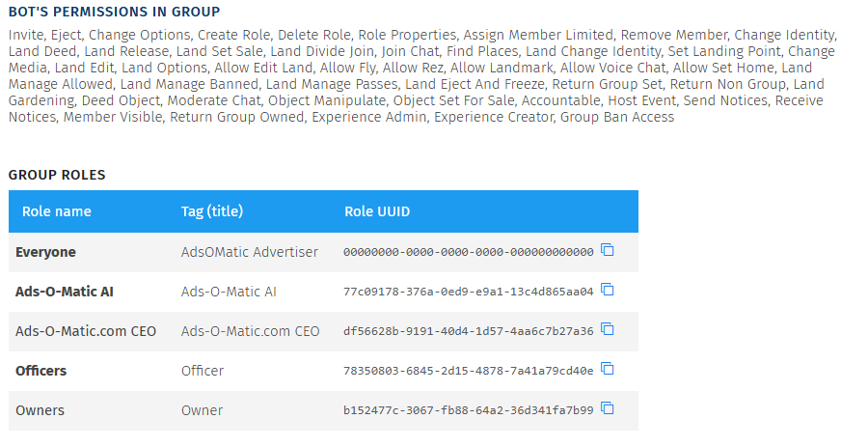The height and width of the screenshot is (447, 868).
Task: Copy the Officers role UUID
Action: (x=608, y=369)
